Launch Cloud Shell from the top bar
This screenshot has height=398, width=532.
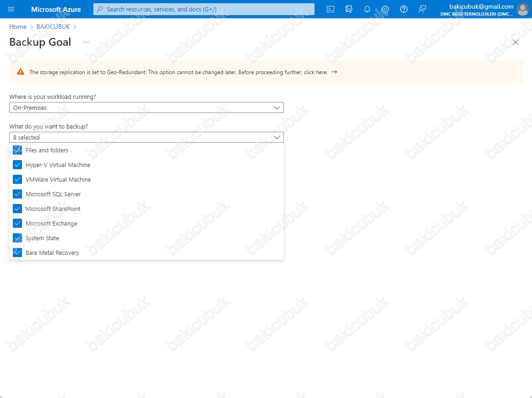tap(331, 9)
